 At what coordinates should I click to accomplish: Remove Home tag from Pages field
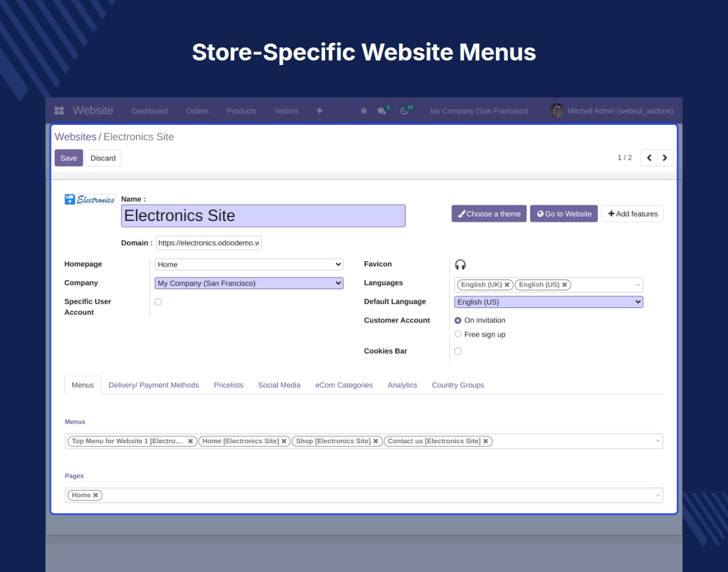coord(96,495)
